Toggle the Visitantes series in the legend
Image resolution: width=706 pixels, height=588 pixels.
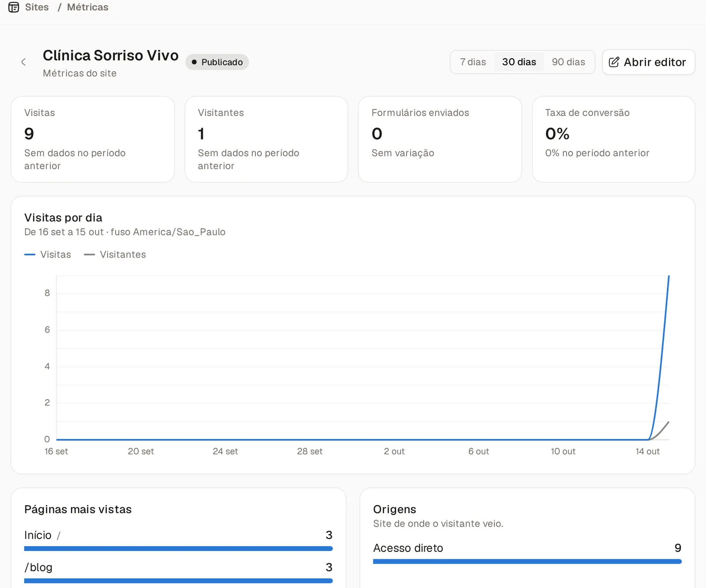115,255
